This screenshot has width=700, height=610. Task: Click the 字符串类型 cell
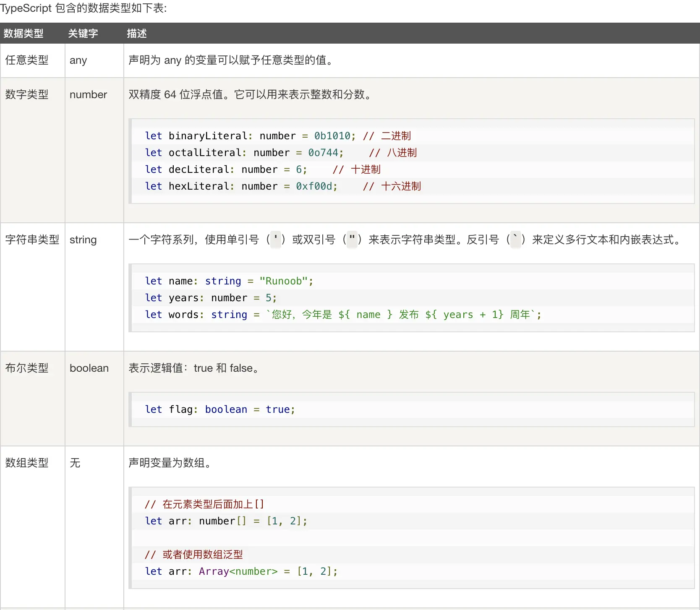(32, 240)
